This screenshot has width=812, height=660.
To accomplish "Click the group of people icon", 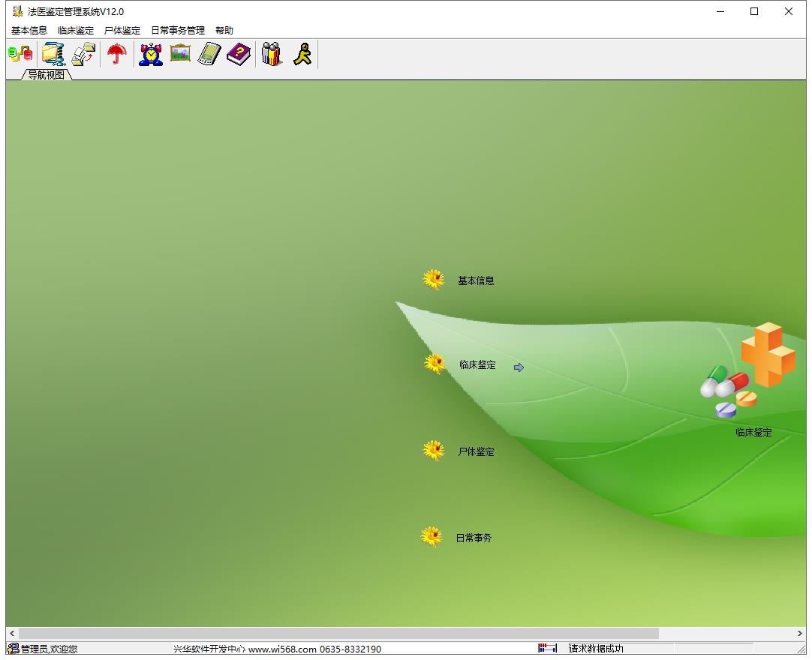I will coord(272,54).
